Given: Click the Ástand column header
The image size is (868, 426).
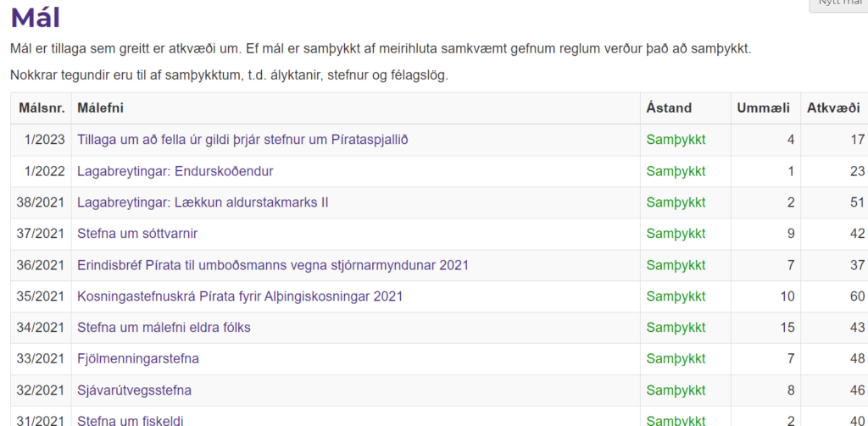Looking at the screenshot, I should point(669,108).
